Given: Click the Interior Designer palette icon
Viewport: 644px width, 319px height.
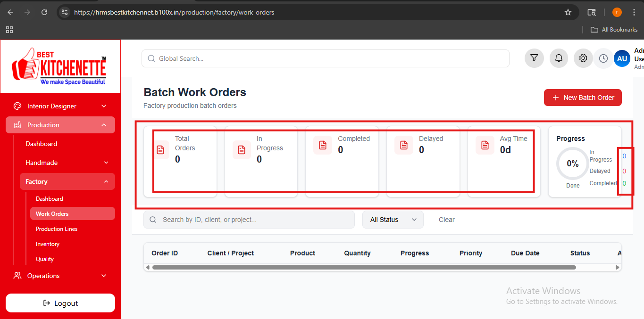Looking at the screenshot, I should click(x=17, y=106).
